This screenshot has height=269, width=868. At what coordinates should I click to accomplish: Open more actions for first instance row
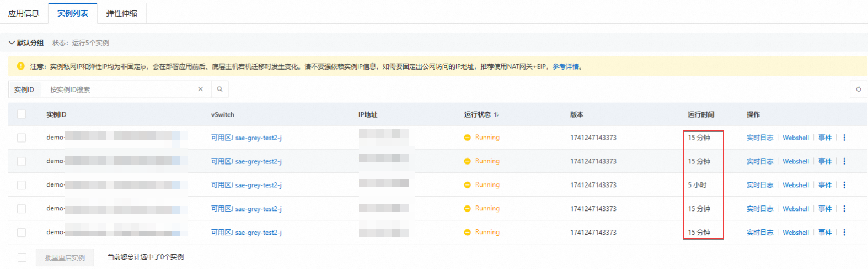844,138
